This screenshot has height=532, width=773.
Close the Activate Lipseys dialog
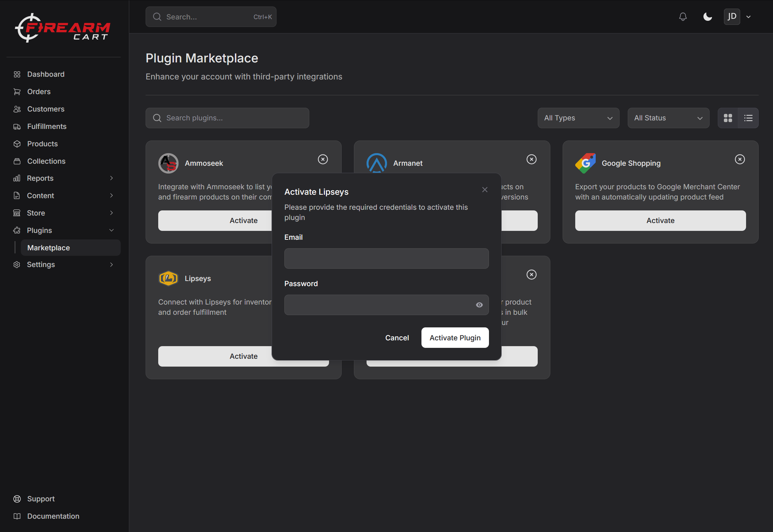tap(485, 190)
